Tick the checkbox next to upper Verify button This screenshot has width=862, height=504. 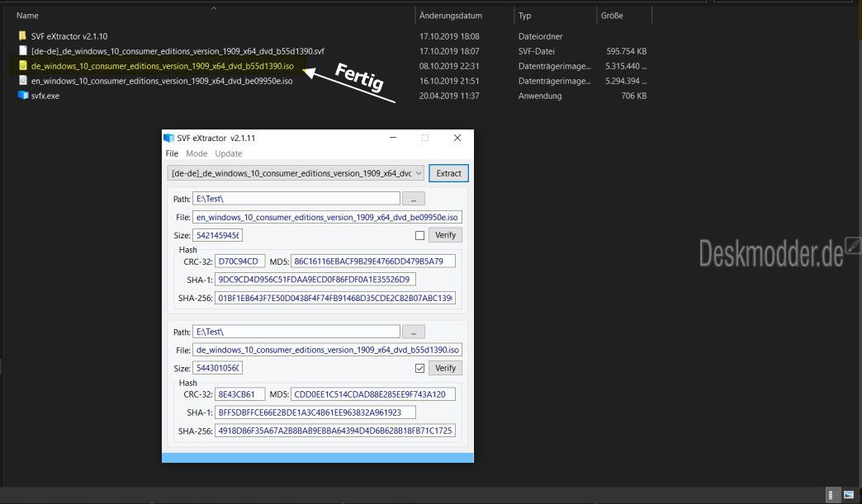point(420,236)
